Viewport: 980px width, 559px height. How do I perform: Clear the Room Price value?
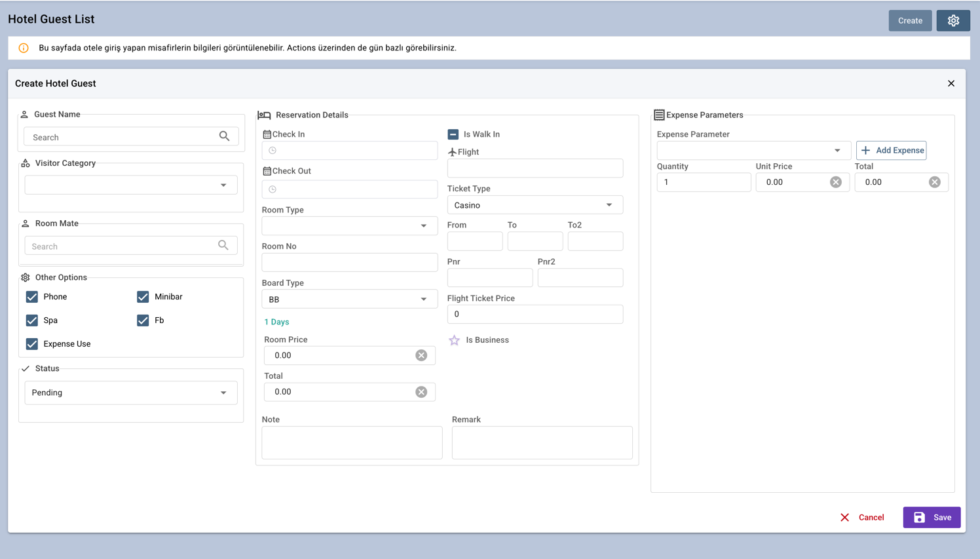coord(421,355)
